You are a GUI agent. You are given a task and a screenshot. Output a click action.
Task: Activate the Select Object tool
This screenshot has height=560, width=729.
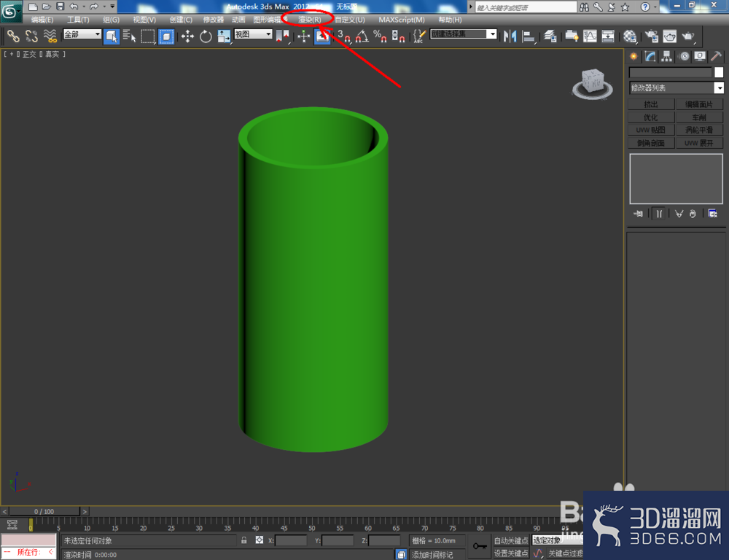(x=111, y=36)
